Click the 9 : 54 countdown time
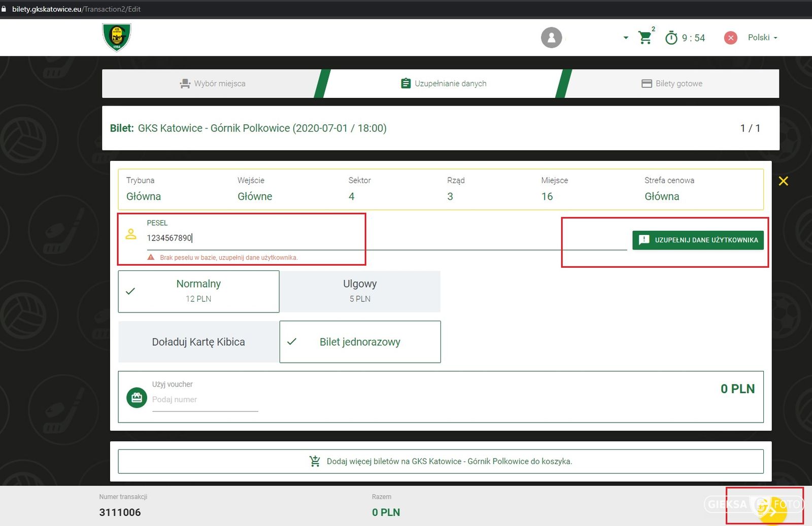 (693, 38)
